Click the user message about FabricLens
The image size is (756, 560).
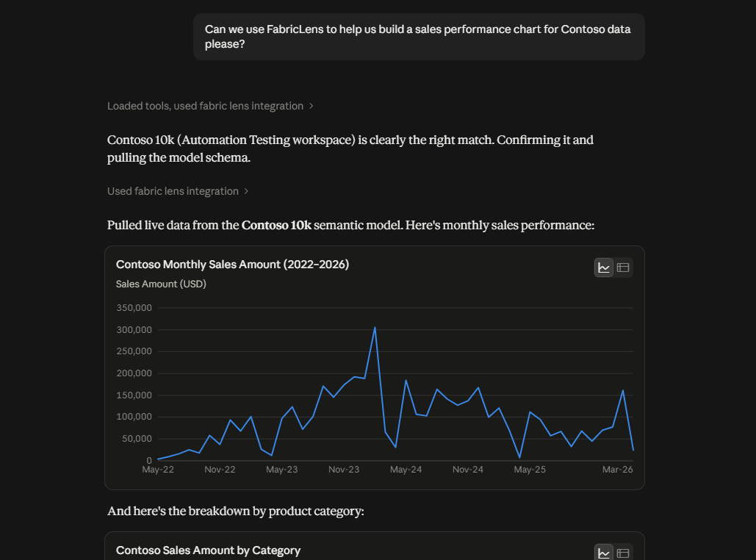coord(419,37)
